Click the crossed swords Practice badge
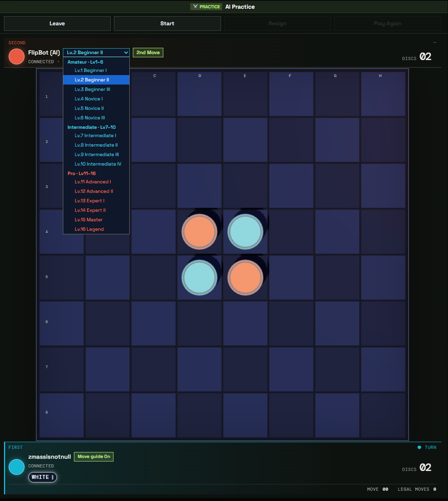Viewport: 448px width, 501px height. pyautogui.click(x=206, y=7)
